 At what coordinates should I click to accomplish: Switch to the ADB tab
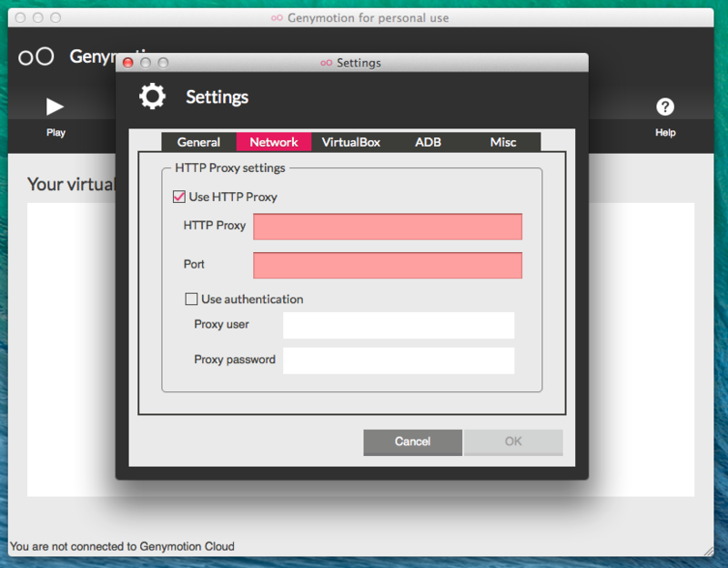428,142
